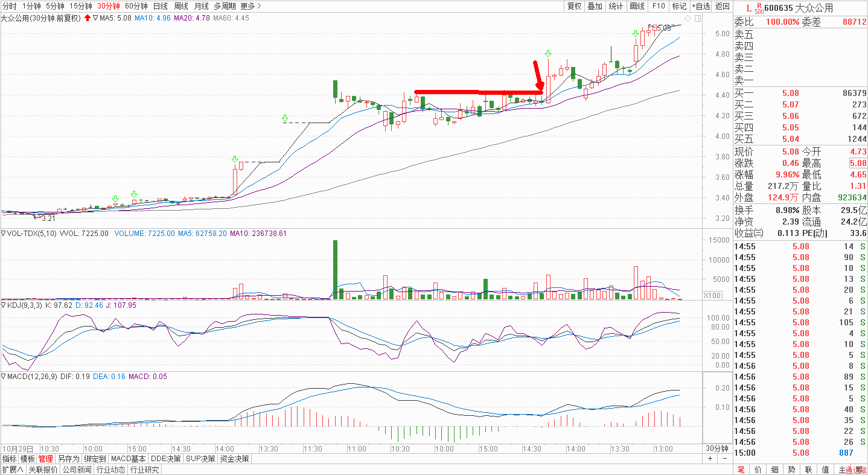The width and height of the screenshot is (868, 475).
Task: Open F10 company info
Action: coord(658,6)
